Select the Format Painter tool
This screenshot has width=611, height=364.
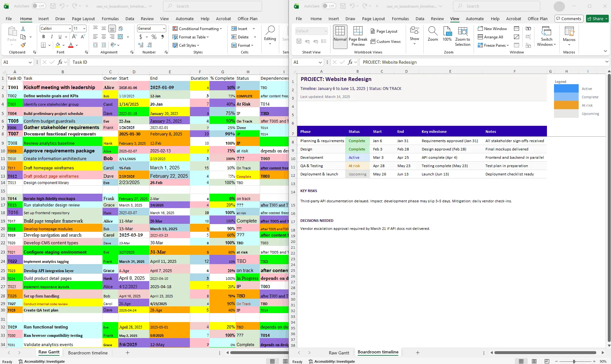click(23, 45)
